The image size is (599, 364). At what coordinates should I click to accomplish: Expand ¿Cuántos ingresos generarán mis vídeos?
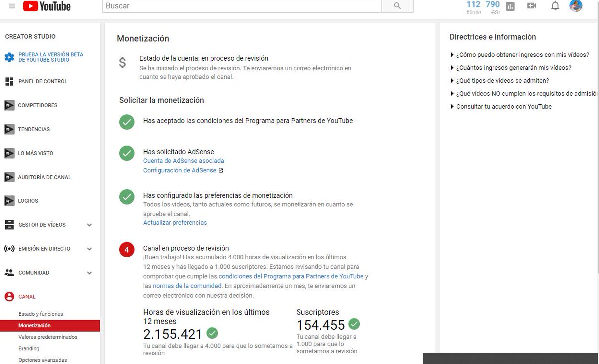(511, 68)
